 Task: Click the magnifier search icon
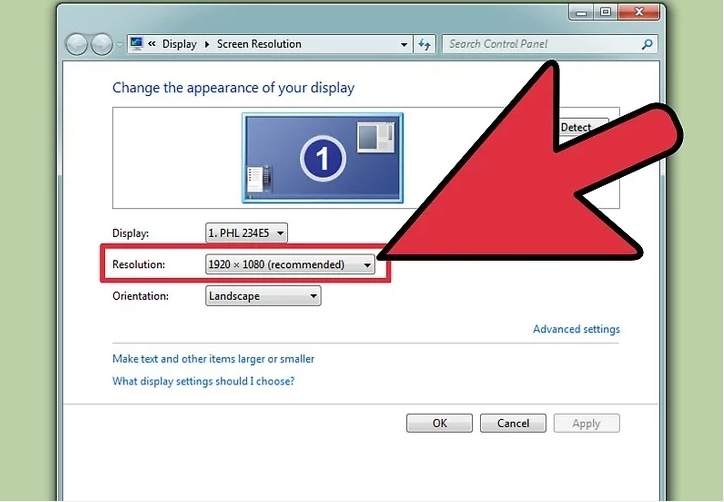coord(647,44)
